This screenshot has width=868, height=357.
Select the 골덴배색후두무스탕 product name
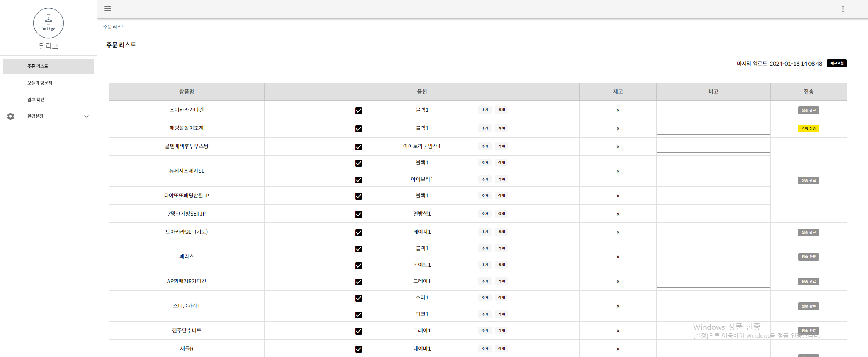[186, 146]
